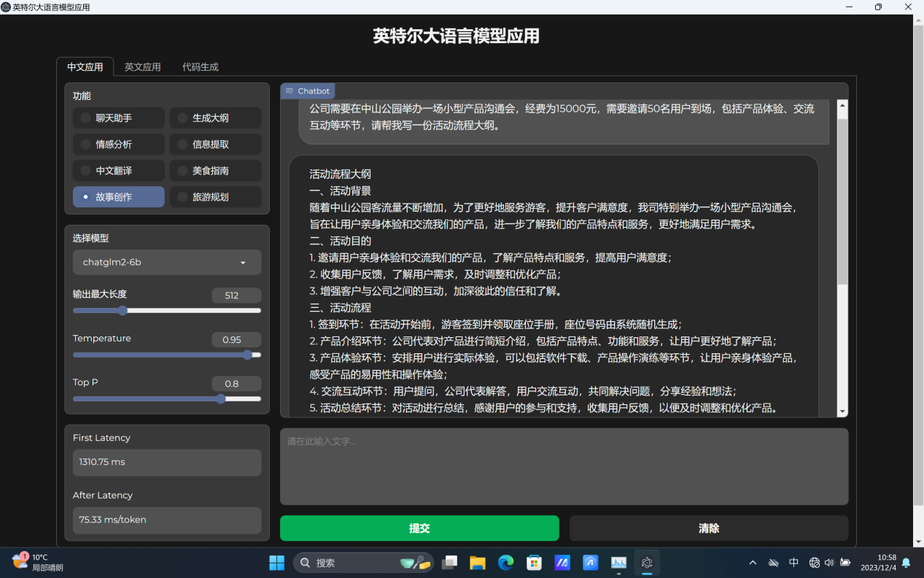Switch to the 英文应用 tab
The image size is (924, 578).
pyautogui.click(x=142, y=67)
